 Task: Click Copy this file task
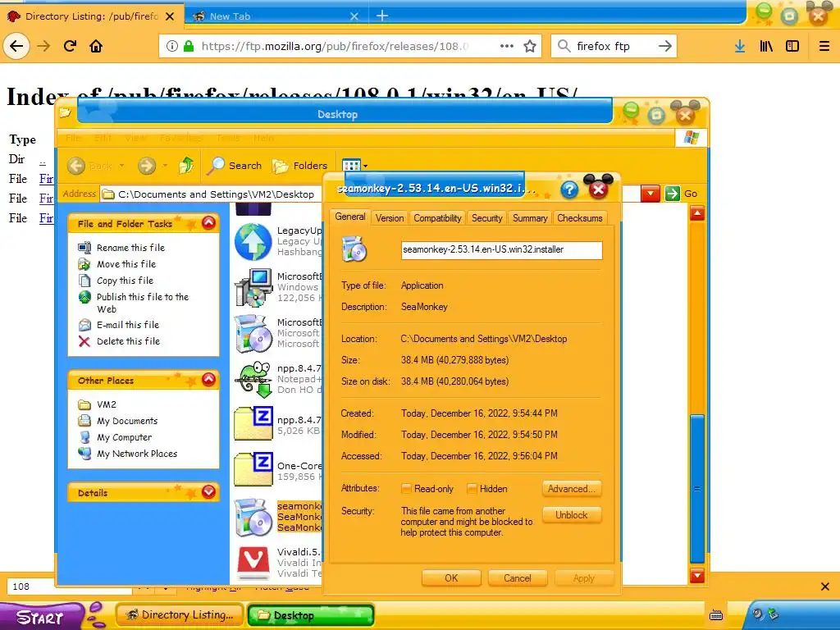[x=125, y=281]
